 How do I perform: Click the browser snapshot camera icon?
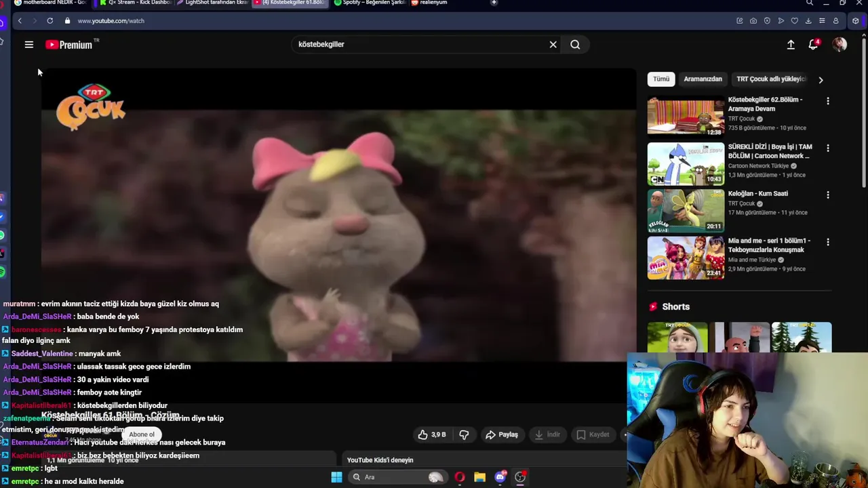tap(753, 21)
